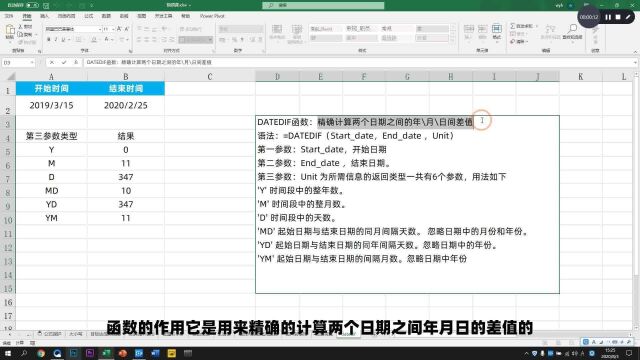Open Word from the taskbar
The image size is (640, 360).
(155, 353)
